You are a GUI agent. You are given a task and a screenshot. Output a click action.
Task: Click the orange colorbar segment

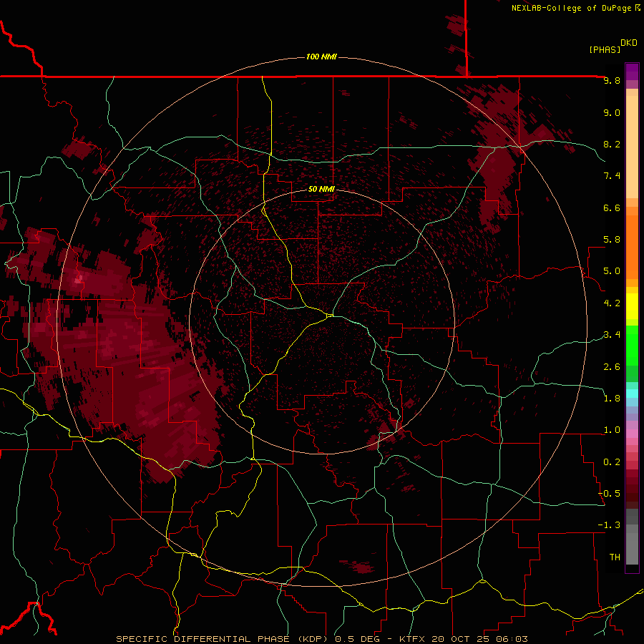click(632, 248)
